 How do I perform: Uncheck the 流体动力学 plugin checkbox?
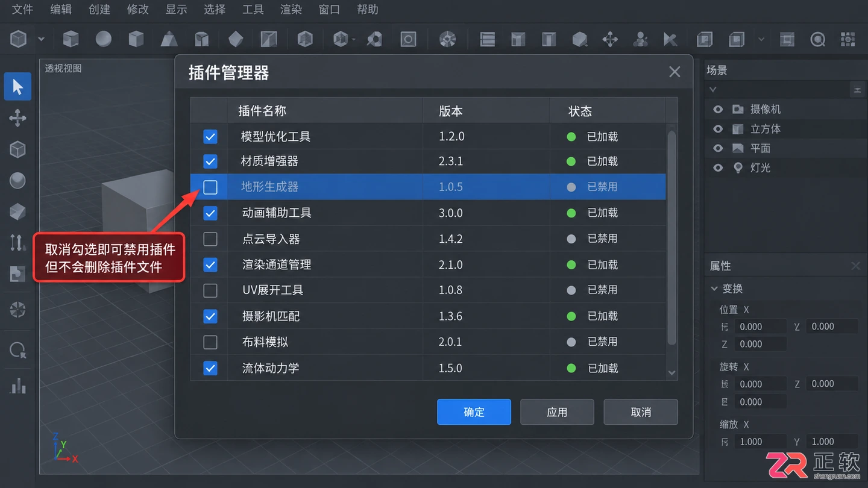pyautogui.click(x=210, y=368)
